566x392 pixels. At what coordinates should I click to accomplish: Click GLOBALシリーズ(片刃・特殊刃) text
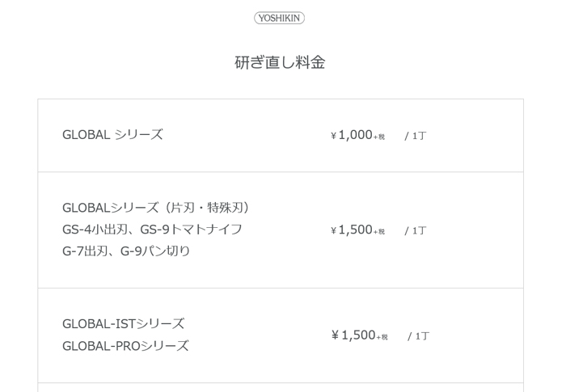click(155, 208)
